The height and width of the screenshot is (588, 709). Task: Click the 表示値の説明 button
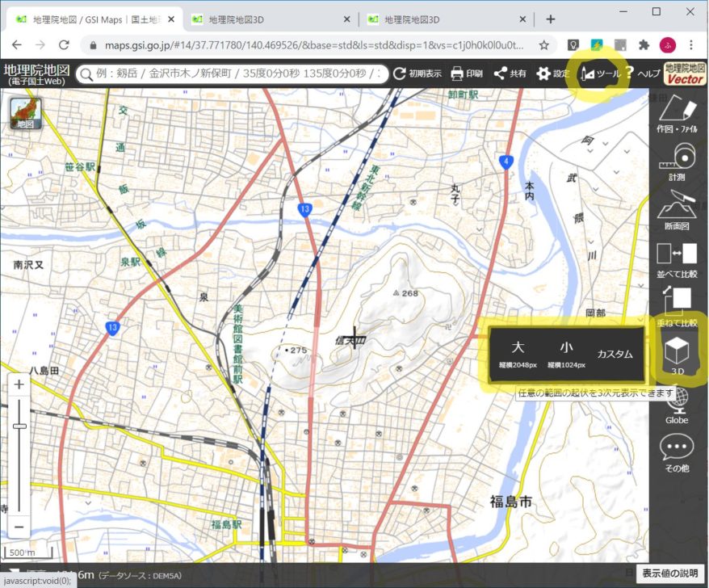click(669, 573)
